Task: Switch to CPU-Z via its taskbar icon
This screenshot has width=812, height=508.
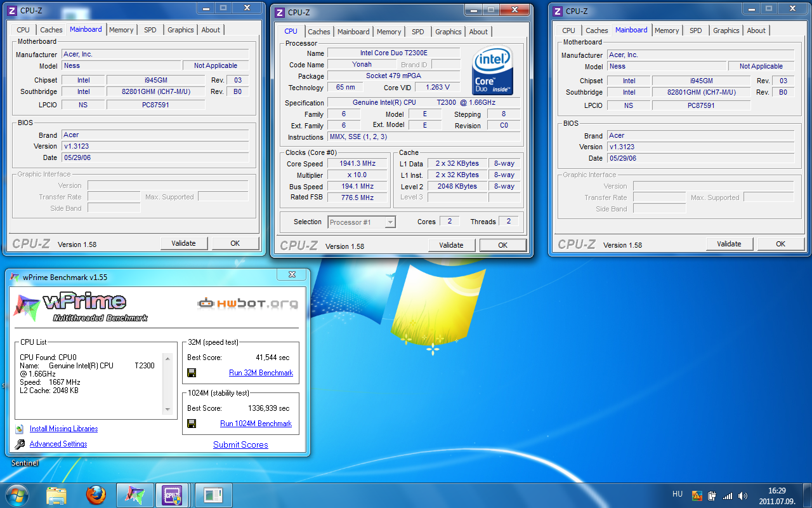Action: (173, 495)
